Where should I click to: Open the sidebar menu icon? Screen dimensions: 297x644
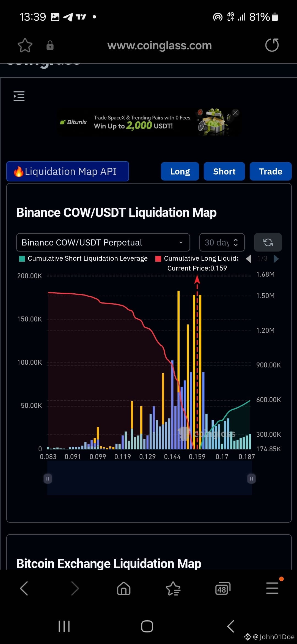(19, 96)
